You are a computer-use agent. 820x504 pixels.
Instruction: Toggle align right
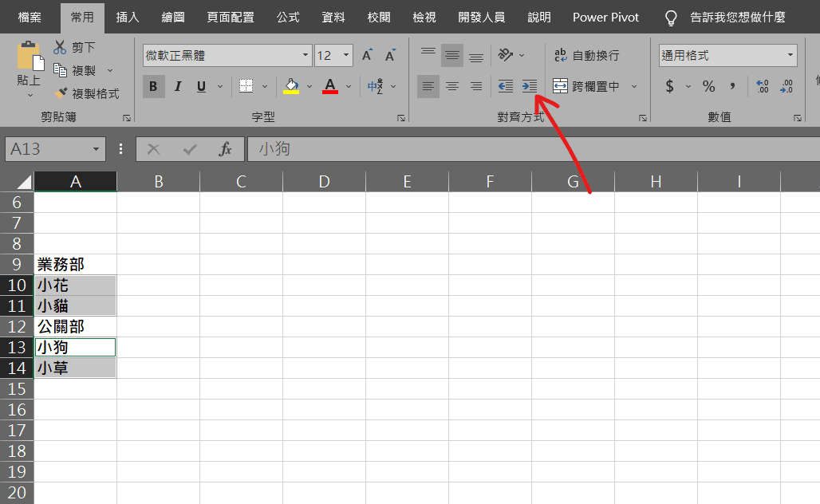tap(476, 86)
